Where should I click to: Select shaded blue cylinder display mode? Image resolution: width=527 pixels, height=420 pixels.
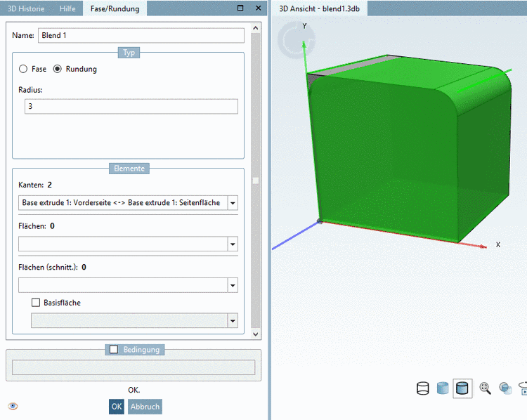click(x=443, y=388)
